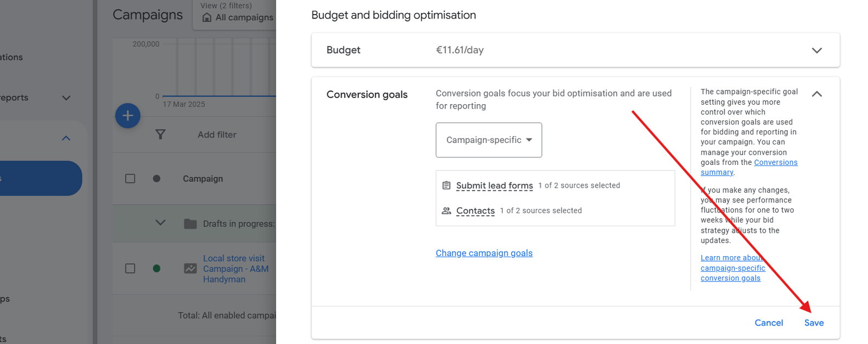The image size is (868, 344).
Task: Open the Change campaign goals link
Action: click(484, 253)
